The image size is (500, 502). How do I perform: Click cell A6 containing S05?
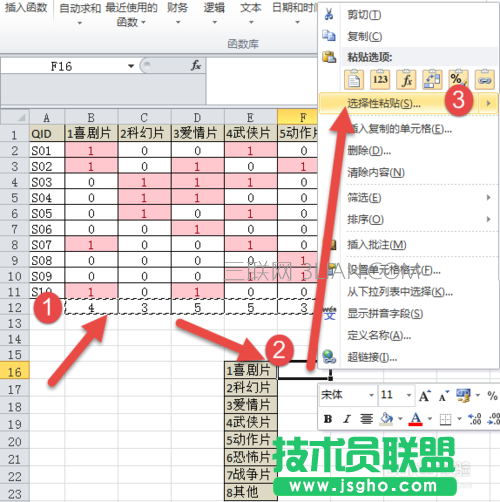(x=47, y=213)
